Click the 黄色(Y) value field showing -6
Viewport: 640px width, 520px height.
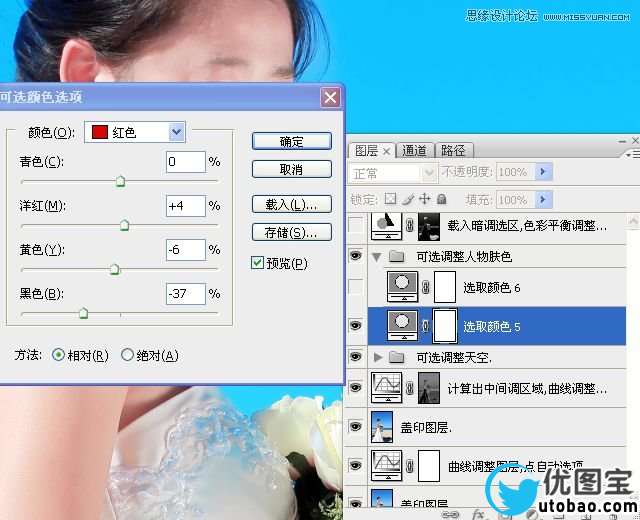[x=186, y=249]
